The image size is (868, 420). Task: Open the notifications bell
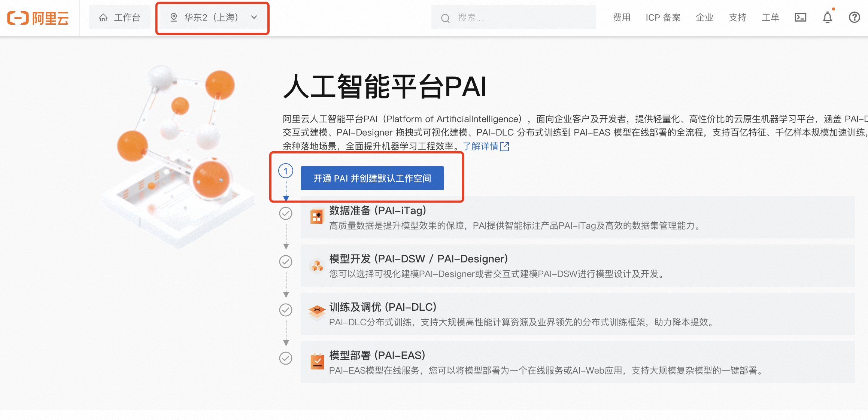point(828,17)
